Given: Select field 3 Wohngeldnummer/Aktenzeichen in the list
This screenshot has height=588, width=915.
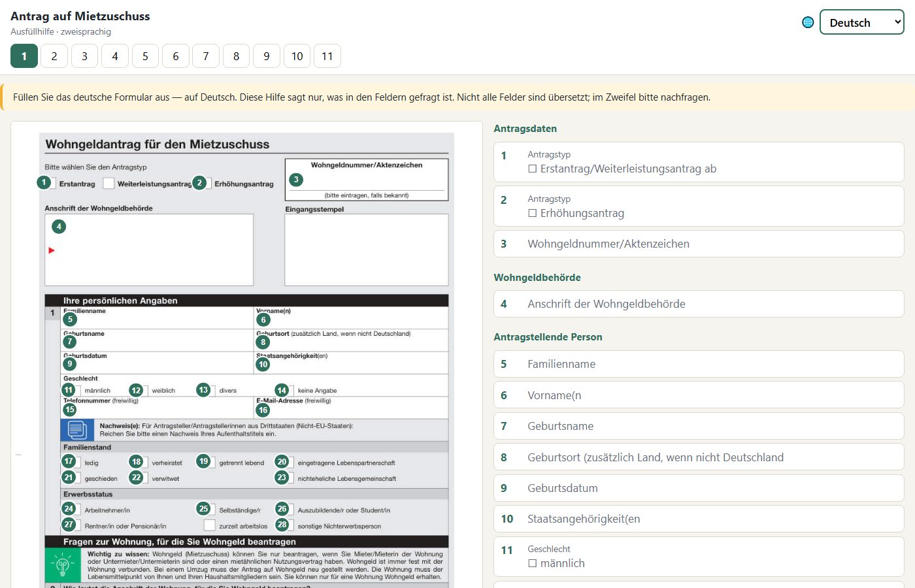Looking at the screenshot, I should click(x=699, y=244).
